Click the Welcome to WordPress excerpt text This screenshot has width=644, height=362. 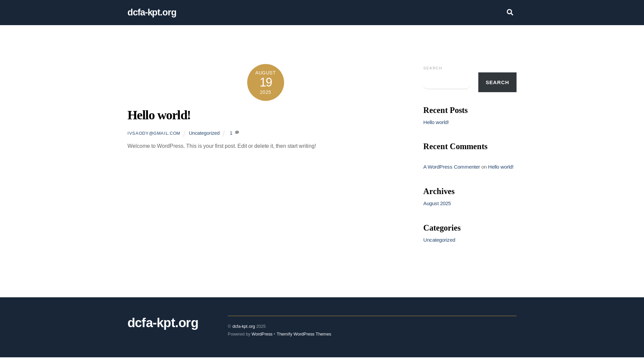[221, 146]
